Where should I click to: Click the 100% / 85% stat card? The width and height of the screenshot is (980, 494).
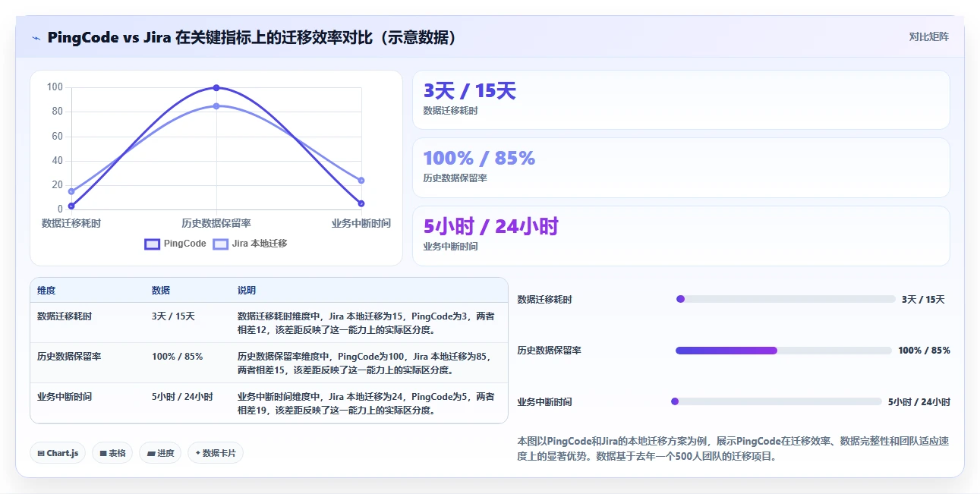tap(681, 168)
